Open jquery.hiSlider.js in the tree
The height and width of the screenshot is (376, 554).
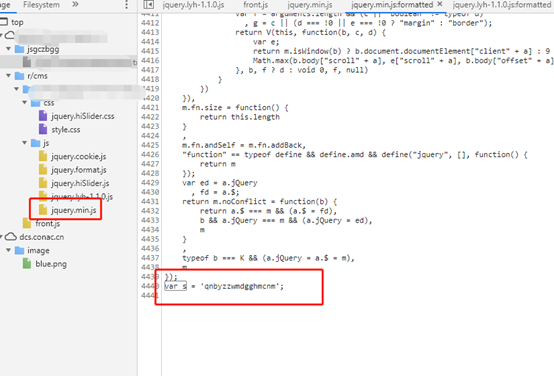[x=80, y=183]
